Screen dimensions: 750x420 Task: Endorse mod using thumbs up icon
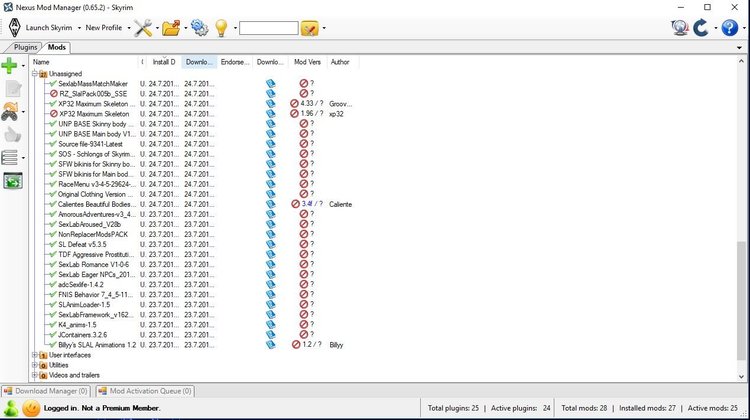12,135
